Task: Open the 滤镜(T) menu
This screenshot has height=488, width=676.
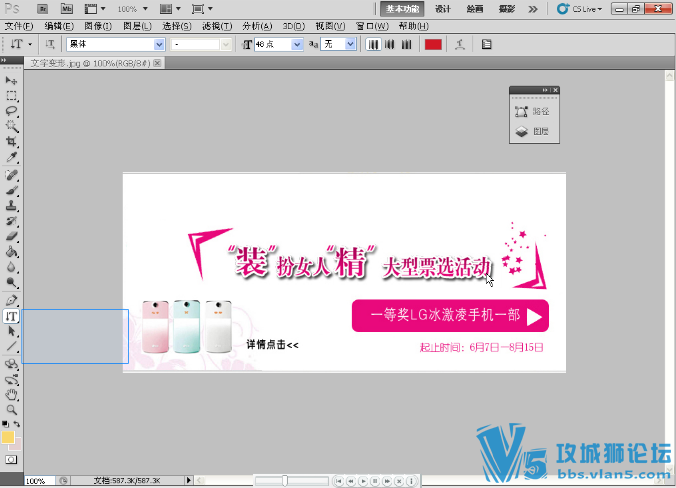Action: coord(217,26)
